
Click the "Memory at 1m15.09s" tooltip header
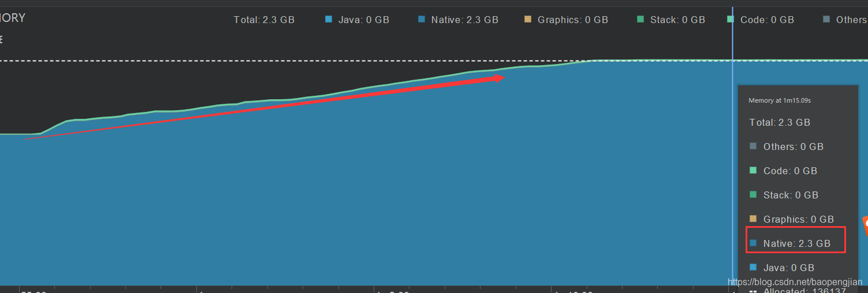point(780,100)
